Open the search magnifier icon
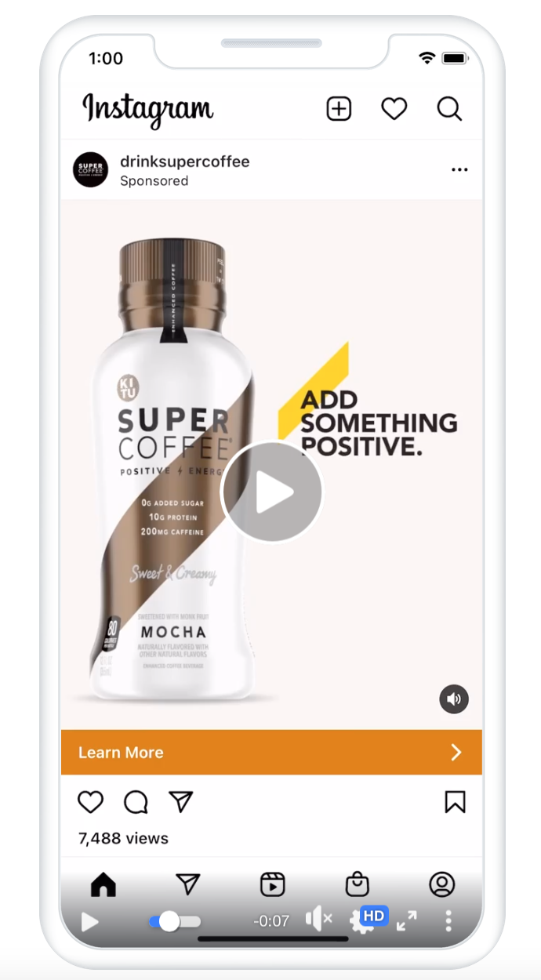Image resolution: width=541 pixels, height=980 pixels. [449, 109]
